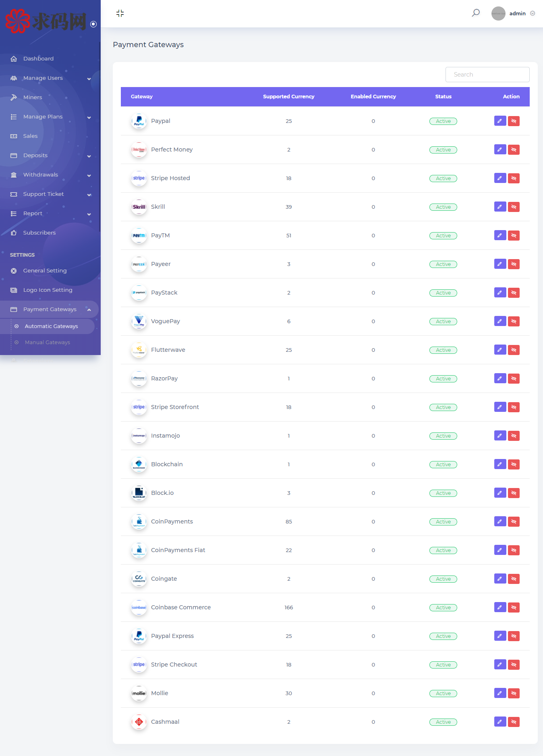
Task: Click the Block.io gateway name
Action: pos(162,493)
